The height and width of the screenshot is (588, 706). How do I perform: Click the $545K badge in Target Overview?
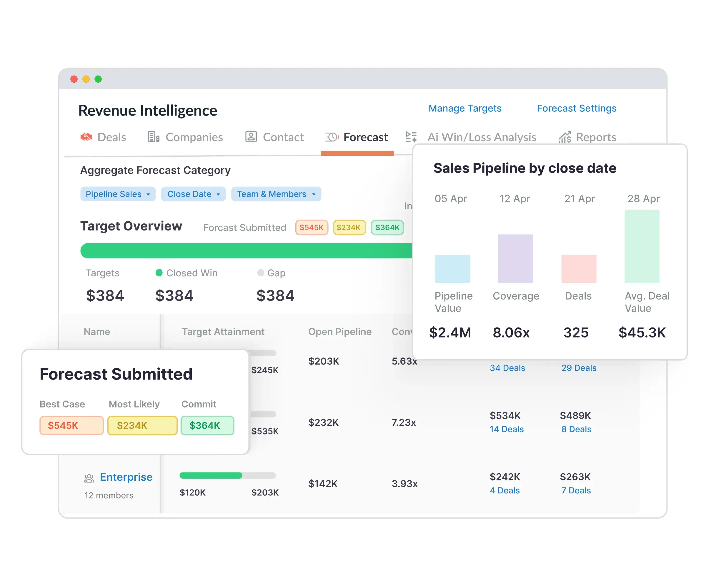coord(312,228)
